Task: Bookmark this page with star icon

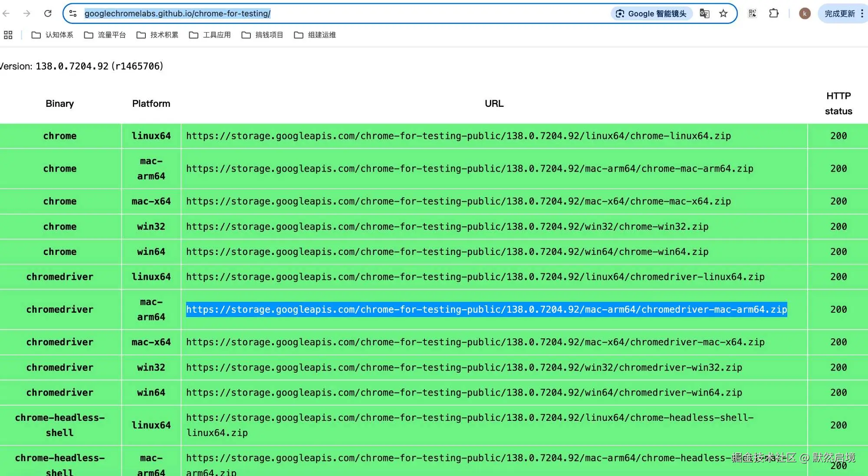Action: [723, 13]
